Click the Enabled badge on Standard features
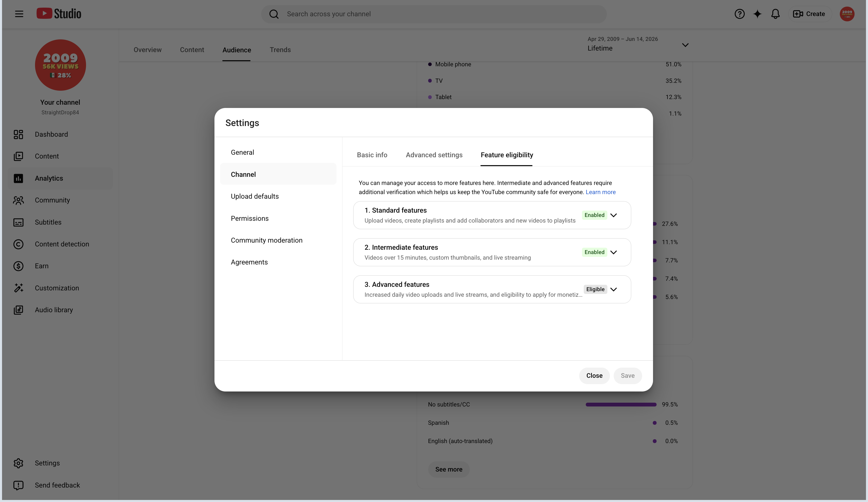This screenshot has height=502, width=868. click(594, 215)
